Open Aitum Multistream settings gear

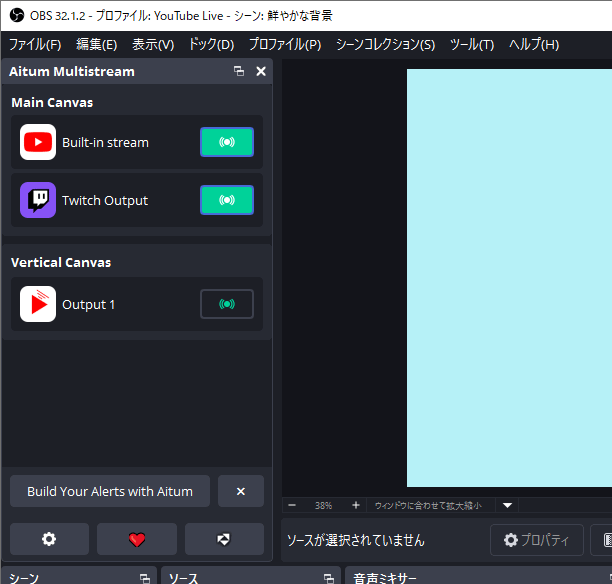click(49, 539)
